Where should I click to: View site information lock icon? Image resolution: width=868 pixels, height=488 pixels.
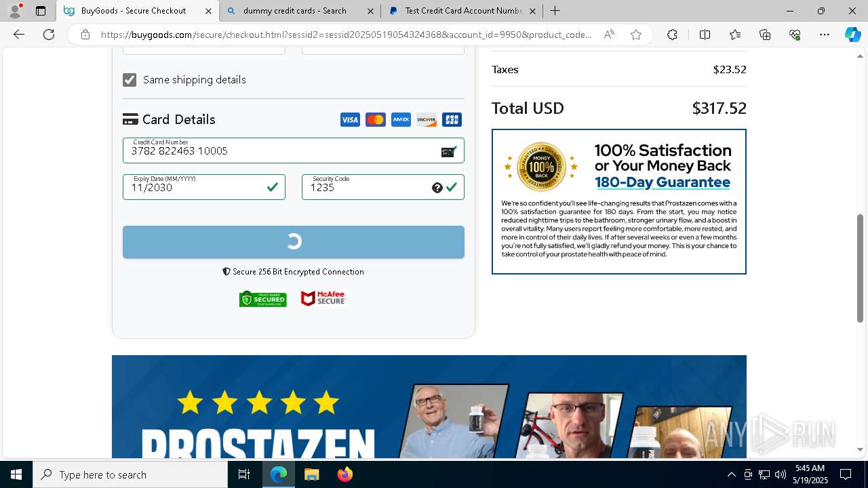[x=85, y=35]
